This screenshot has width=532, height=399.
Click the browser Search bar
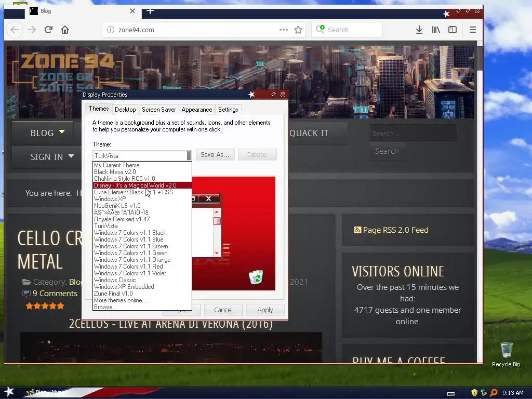click(x=347, y=30)
